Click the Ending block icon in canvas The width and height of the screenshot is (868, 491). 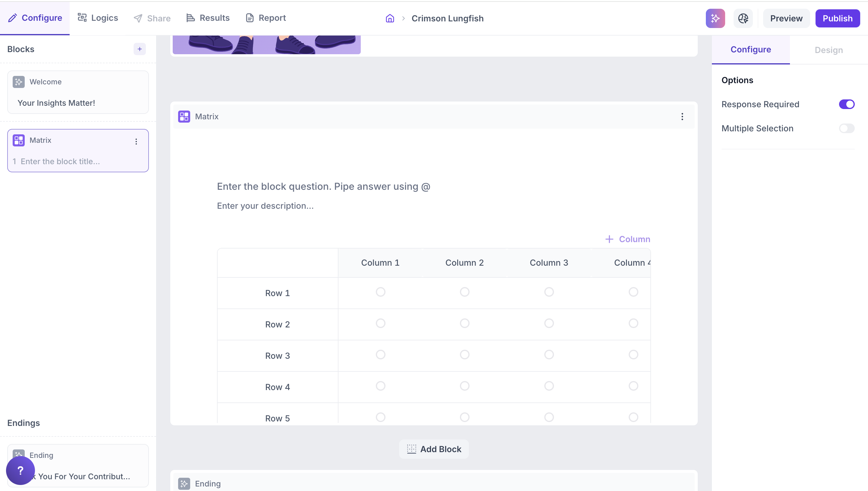click(184, 483)
